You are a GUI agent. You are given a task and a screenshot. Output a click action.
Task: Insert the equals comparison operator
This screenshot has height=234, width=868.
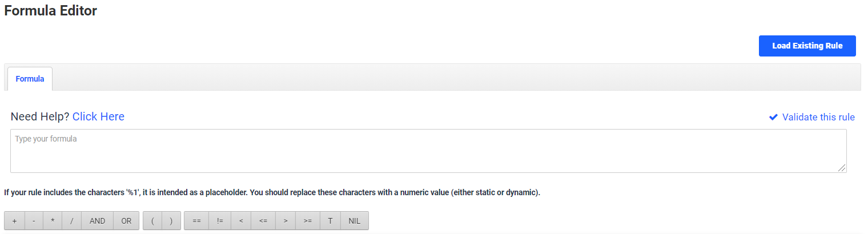coord(196,221)
